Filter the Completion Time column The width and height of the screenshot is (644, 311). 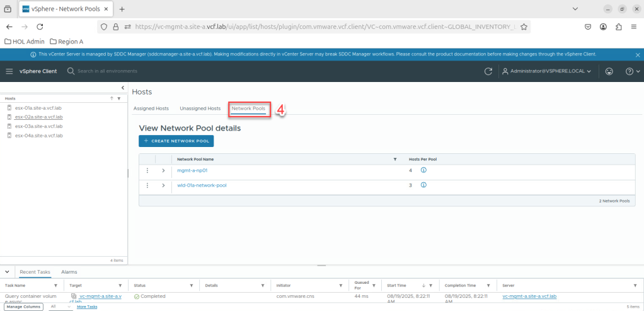point(488,286)
